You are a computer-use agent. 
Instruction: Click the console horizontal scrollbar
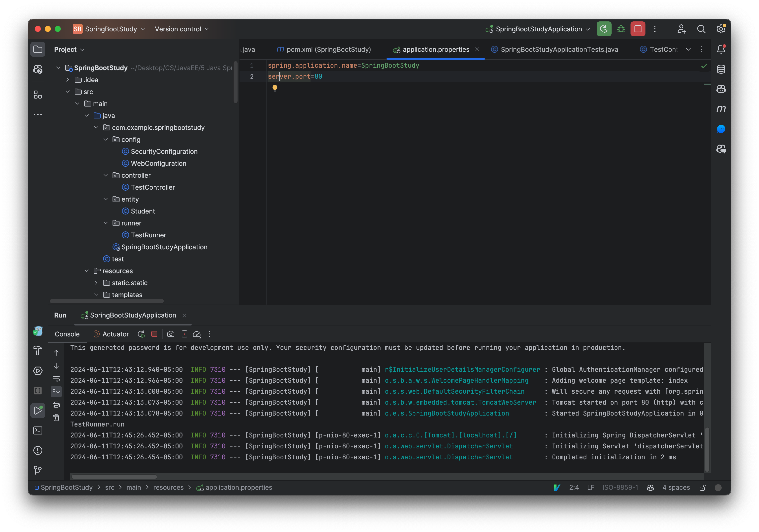tap(114, 477)
